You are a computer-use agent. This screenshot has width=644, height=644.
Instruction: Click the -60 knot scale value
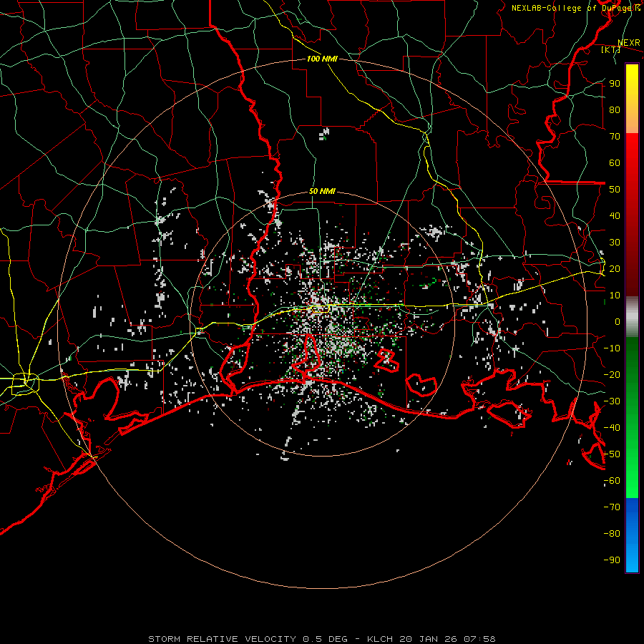tap(612, 481)
